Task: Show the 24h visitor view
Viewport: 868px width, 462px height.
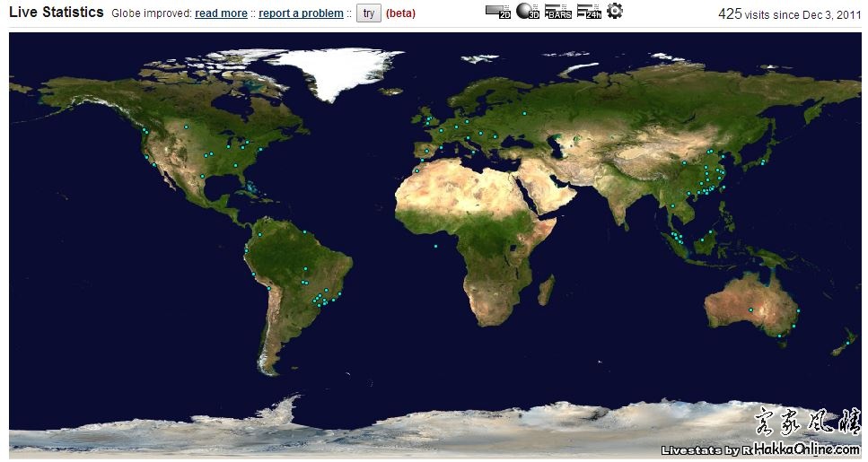Action: pyautogui.click(x=589, y=12)
